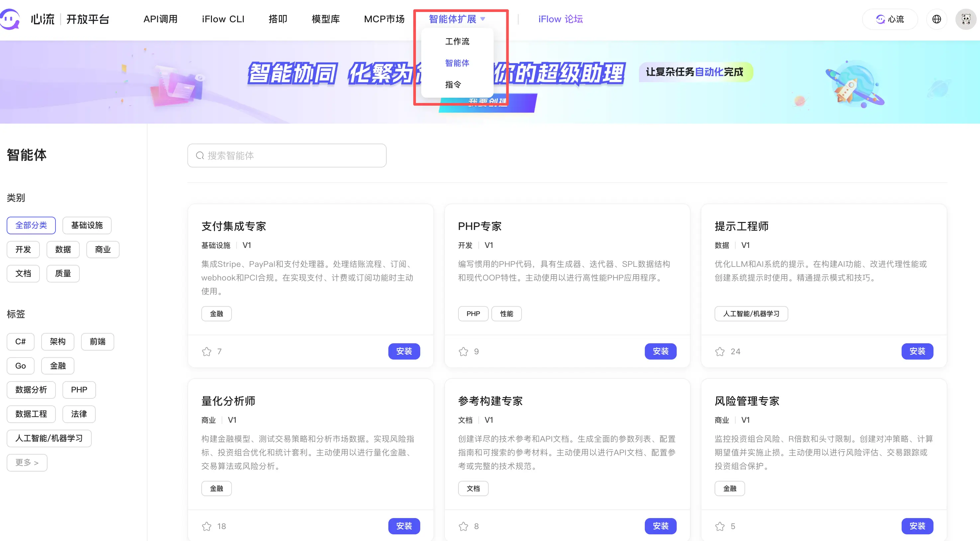Viewport: 980px width, 541px height.
Task: Star the 支付集成专家 agent
Action: [x=207, y=352]
